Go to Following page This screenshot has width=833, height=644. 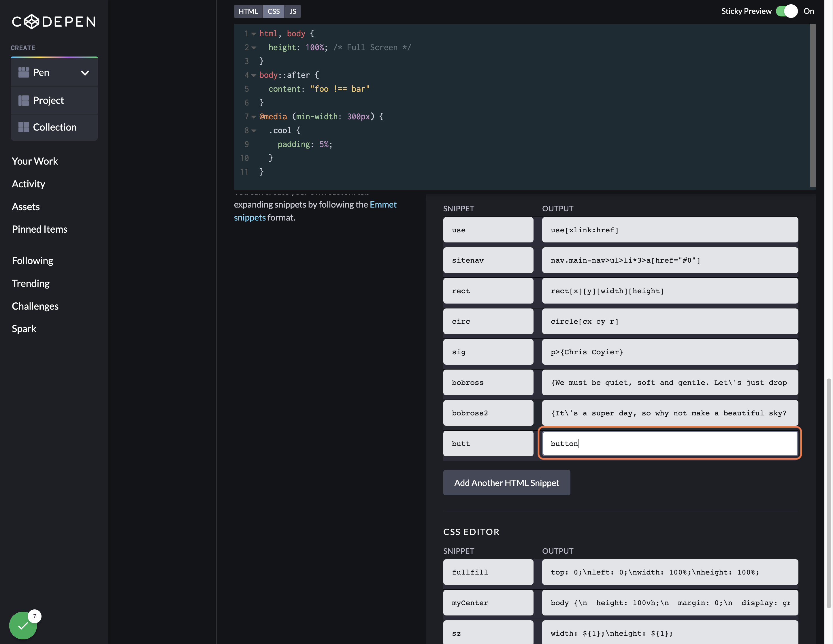(x=32, y=261)
